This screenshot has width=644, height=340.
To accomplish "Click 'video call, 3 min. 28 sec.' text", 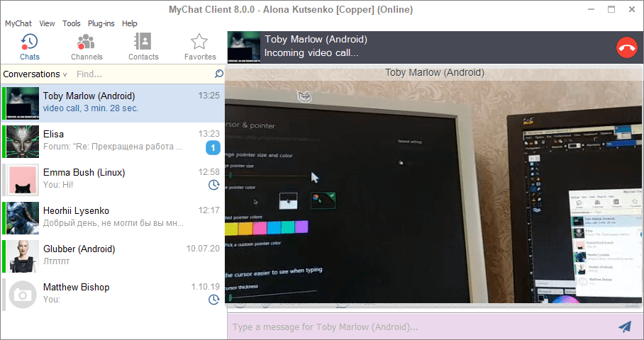I will [x=90, y=108].
